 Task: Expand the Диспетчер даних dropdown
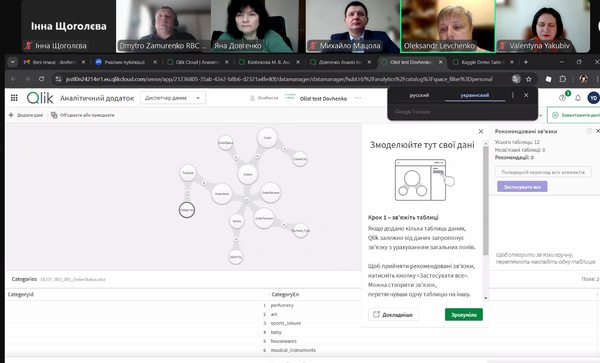pyautogui.click(x=173, y=98)
